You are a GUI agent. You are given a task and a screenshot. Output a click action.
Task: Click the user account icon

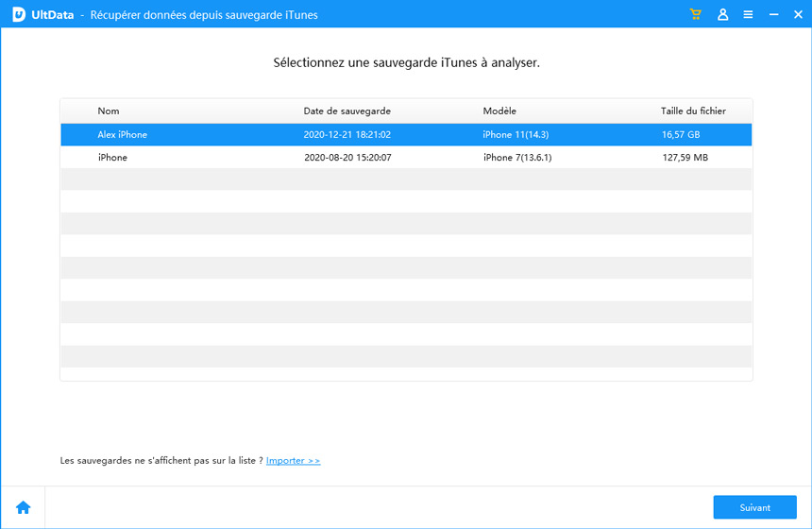tap(722, 15)
